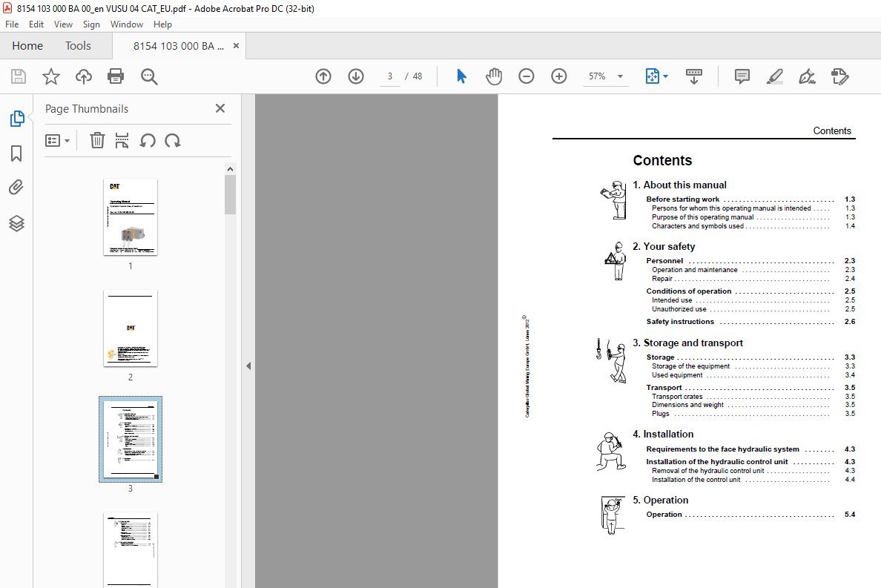881x588 pixels.
Task: Select page 3 thumbnail
Action: coord(131,439)
